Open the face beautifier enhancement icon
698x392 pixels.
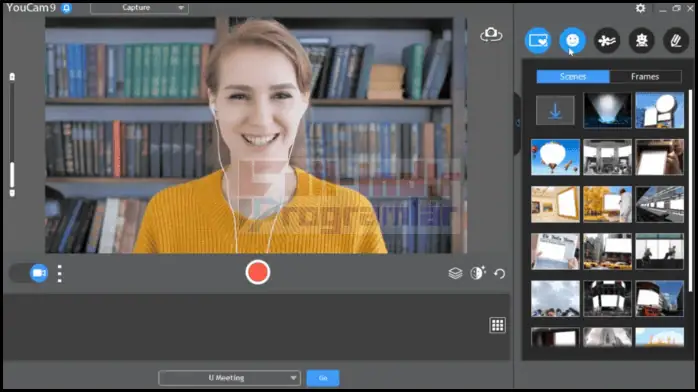[478, 272]
